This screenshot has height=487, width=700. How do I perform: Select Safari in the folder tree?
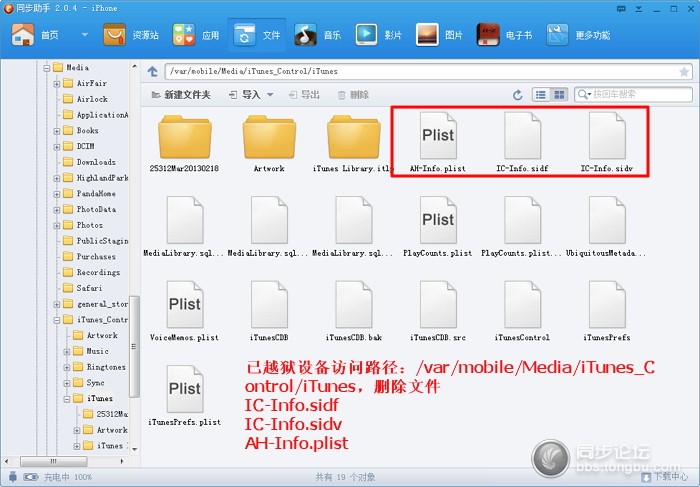(83, 288)
